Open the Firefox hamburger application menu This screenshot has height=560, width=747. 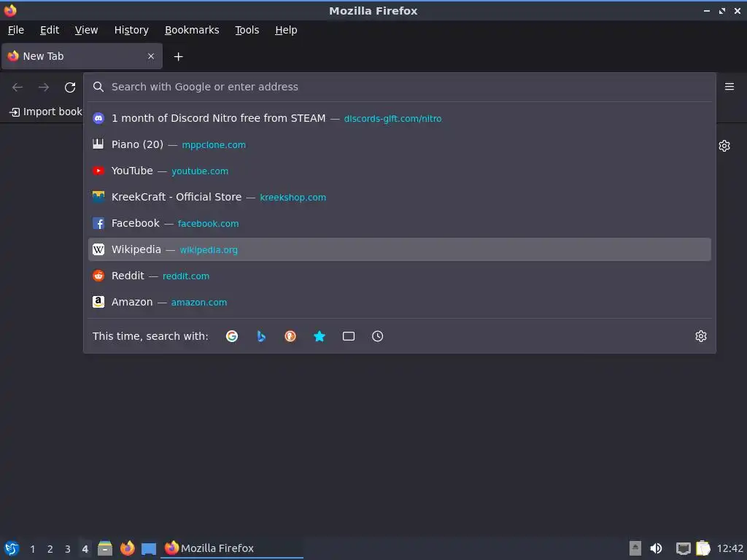tap(729, 87)
